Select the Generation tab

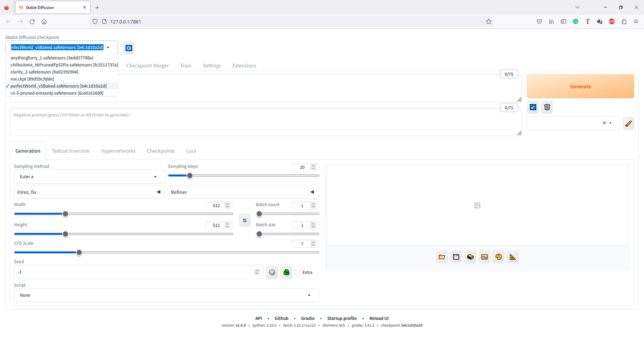tap(28, 151)
